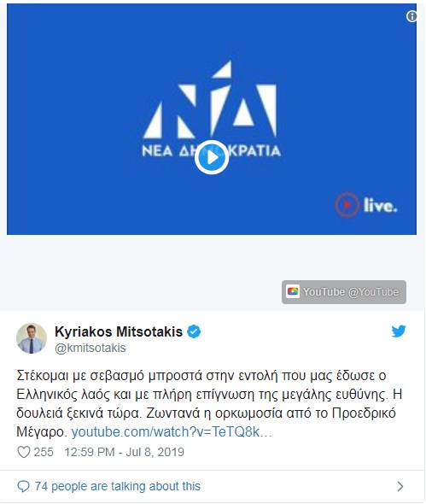Click the ND party logo in video
426x504 pixels.
point(212,108)
